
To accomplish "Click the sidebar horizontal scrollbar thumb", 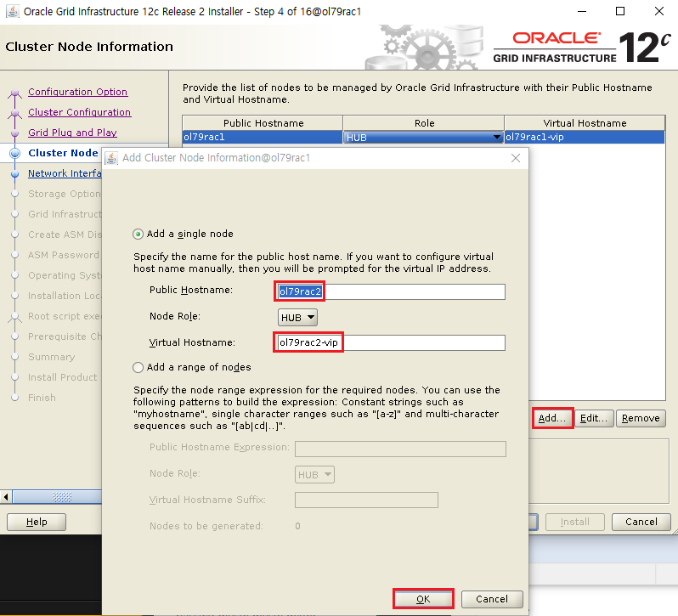I will [57, 497].
